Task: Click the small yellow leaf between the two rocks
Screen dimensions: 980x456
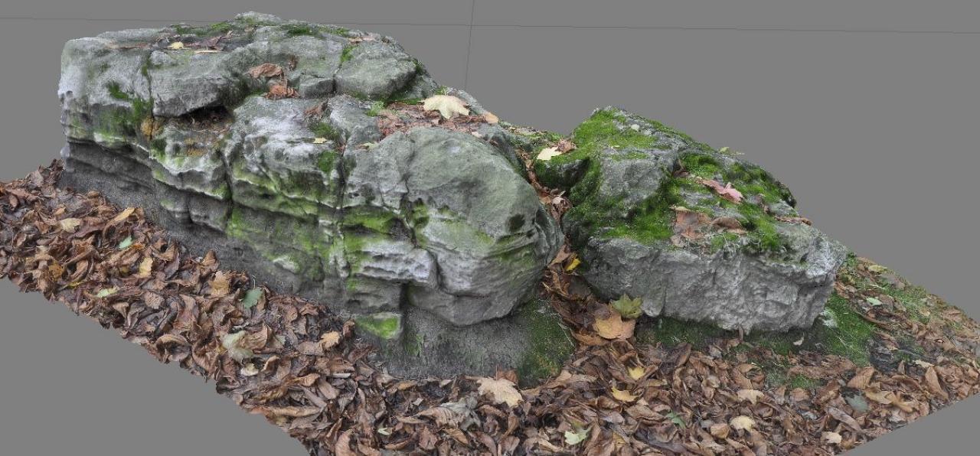Action: coord(572,264)
